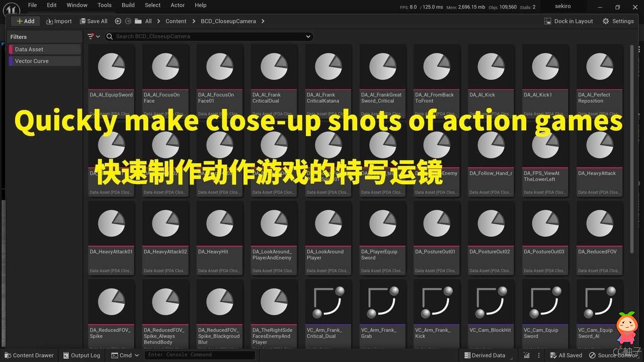Select the DA_AI_FocusOnFace01 asset tile
Screen dimensions: 644x362
220,82
